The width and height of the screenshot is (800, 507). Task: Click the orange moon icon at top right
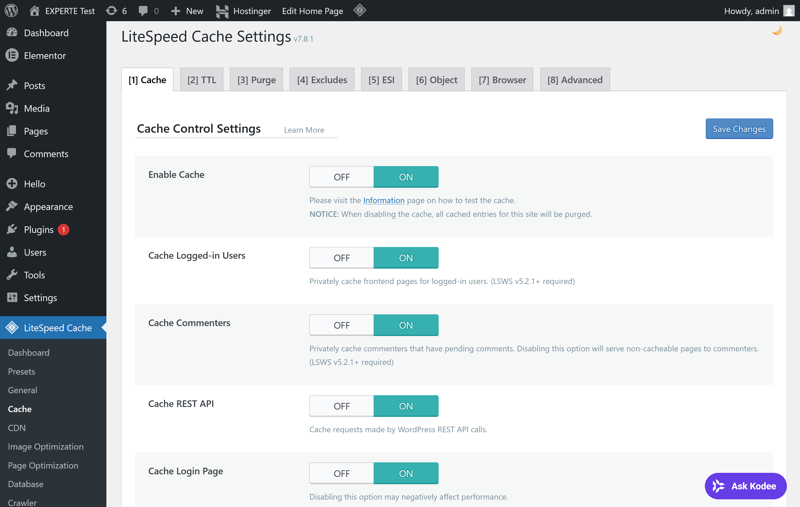pyautogui.click(x=777, y=31)
